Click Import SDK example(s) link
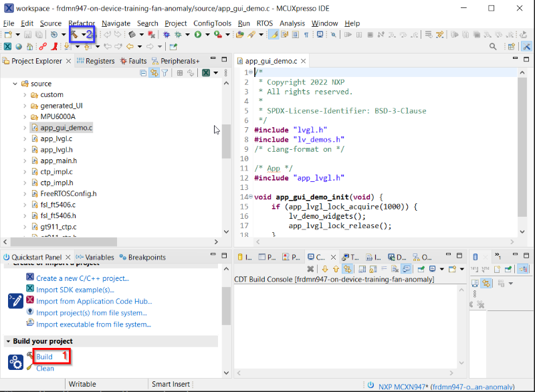535x392 pixels. tap(75, 290)
